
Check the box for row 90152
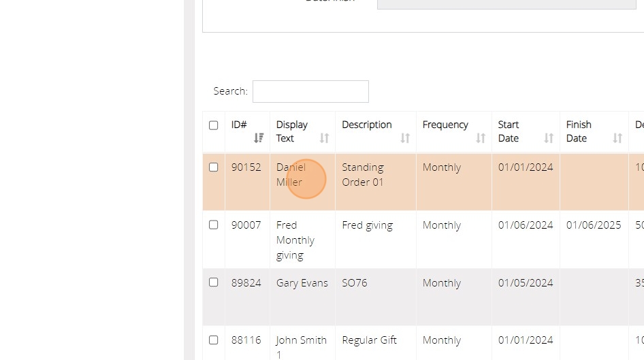point(214,167)
